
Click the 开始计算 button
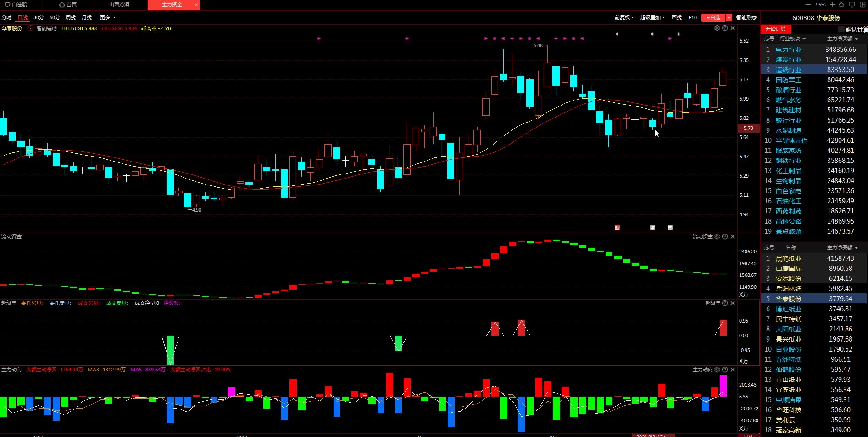coord(776,29)
